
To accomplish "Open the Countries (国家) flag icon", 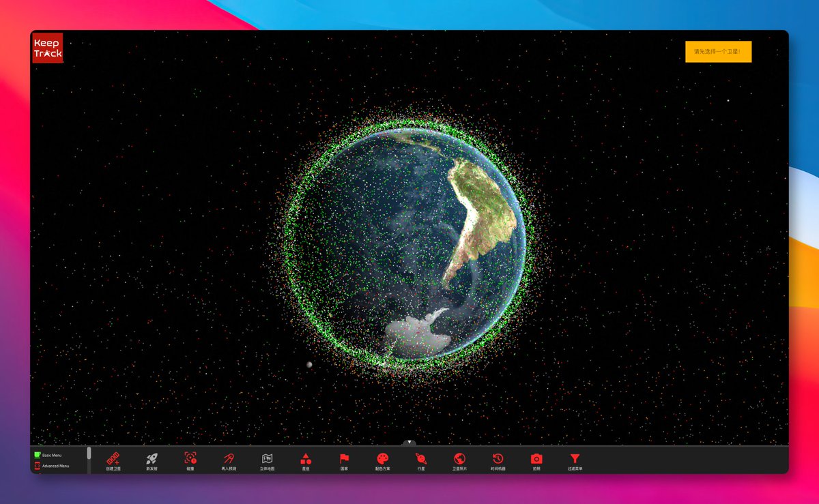I will pyautogui.click(x=344, y=461).
